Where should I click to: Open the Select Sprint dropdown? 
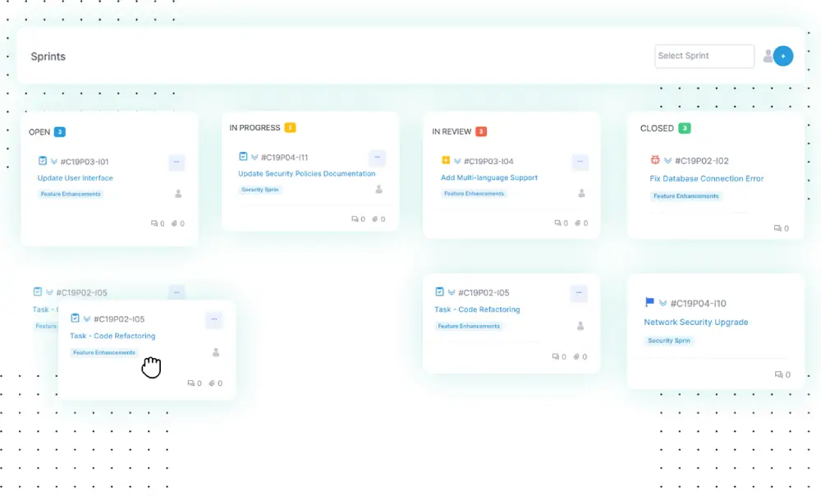pyautogui.click(x=704, y=56)
